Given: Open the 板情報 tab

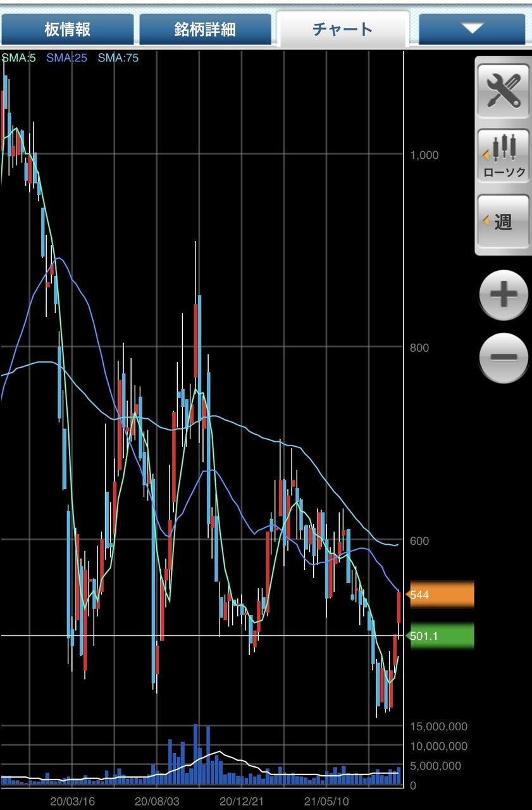Looking at the screenshot, I should [x=67, y=29].
